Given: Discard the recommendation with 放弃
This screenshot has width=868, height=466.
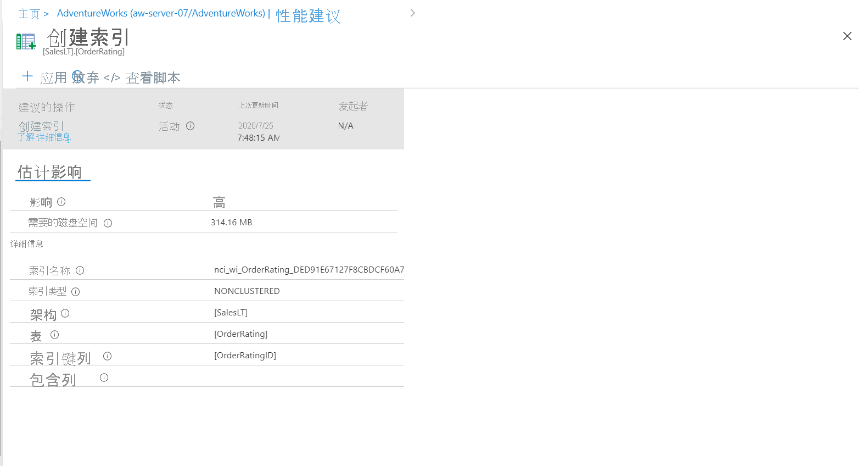Looking at the screenshot, I should [x=86, y=77].
